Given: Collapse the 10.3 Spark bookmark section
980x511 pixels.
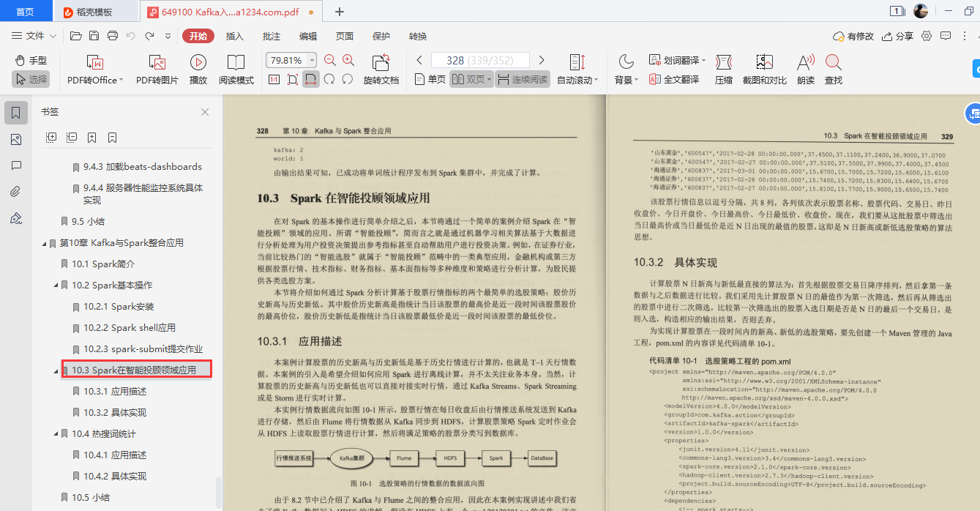Looking at the screenshot, I should point(57,370).
